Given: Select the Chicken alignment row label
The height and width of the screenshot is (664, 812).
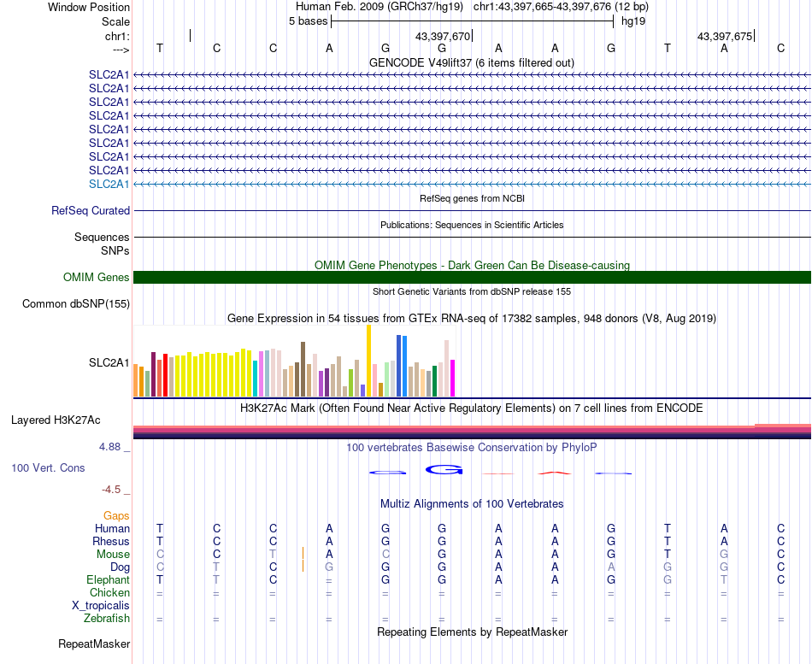Looking at the screenshot, I should [x=109, y=593].
